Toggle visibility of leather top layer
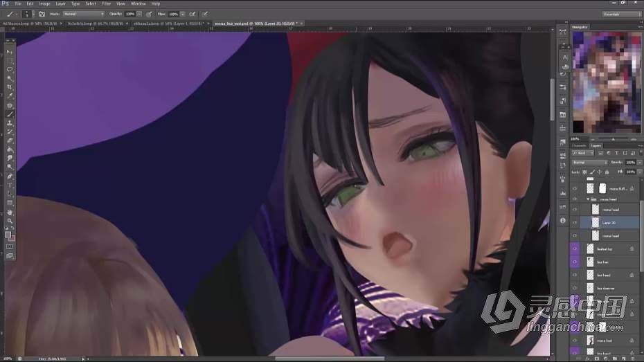This screenshot has height=362, width=644. (x=574, y=248)
